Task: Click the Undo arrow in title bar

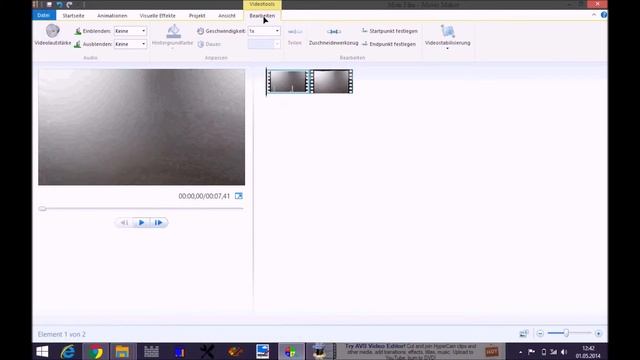Action: pos(59,4)
